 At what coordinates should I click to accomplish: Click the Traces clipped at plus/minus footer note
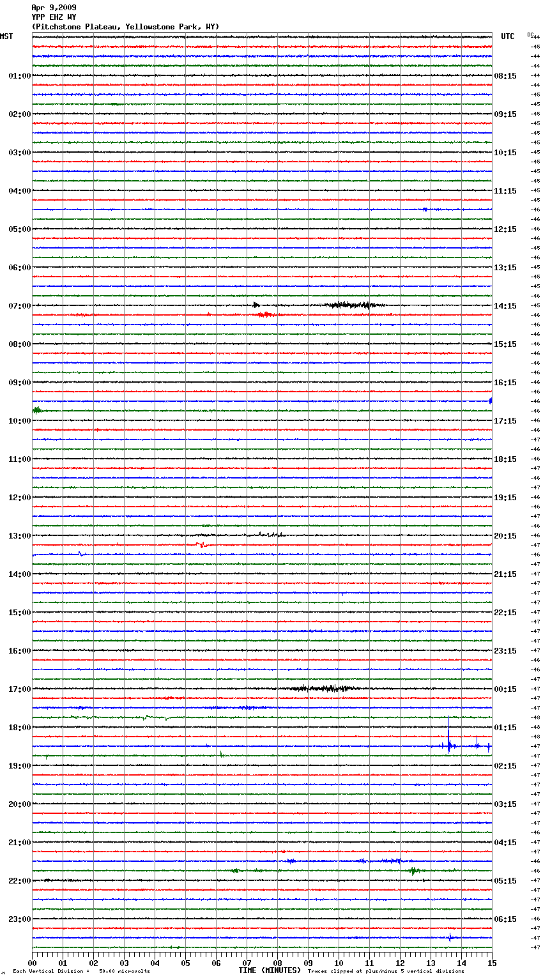click(x=386, y=972)
